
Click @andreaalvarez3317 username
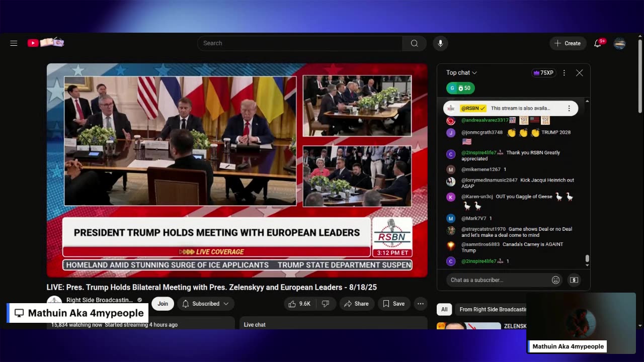tap(485, 120)
